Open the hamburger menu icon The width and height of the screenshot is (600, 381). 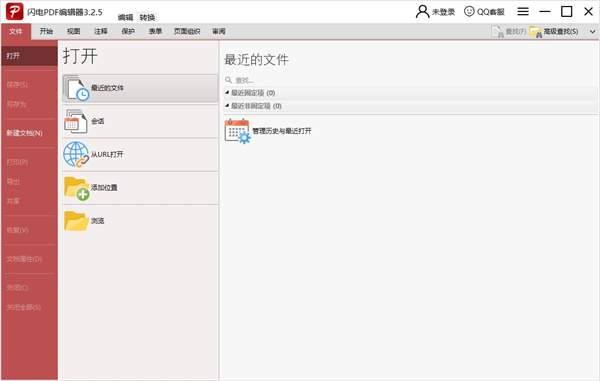click(523, 11)
